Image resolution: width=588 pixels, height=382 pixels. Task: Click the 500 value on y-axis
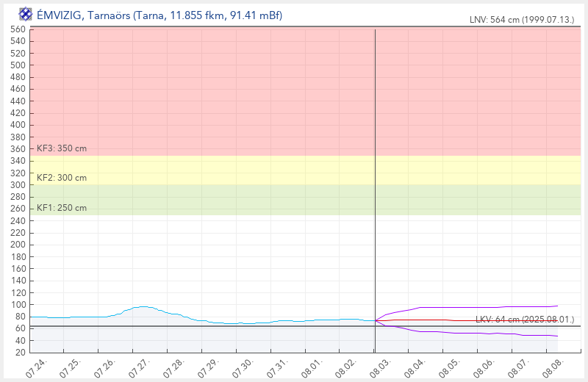[x=18, y=65]
